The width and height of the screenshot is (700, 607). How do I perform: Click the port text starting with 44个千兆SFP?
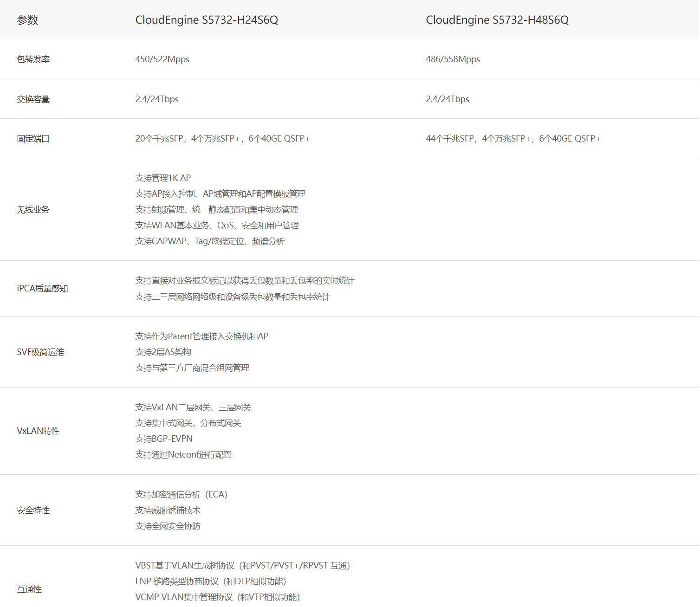513,139
